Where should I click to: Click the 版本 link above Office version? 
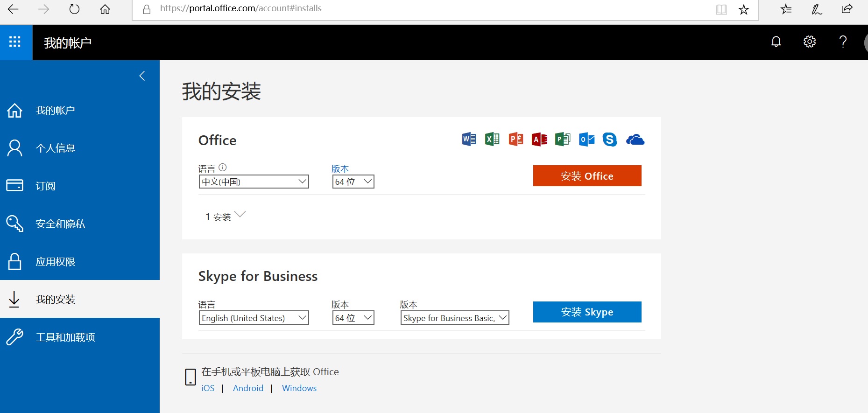click(x=340, y=168)
